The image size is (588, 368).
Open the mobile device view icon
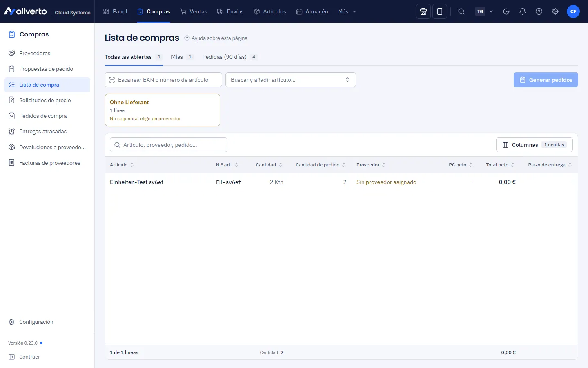pyautogui.click(x=440, y=11)
